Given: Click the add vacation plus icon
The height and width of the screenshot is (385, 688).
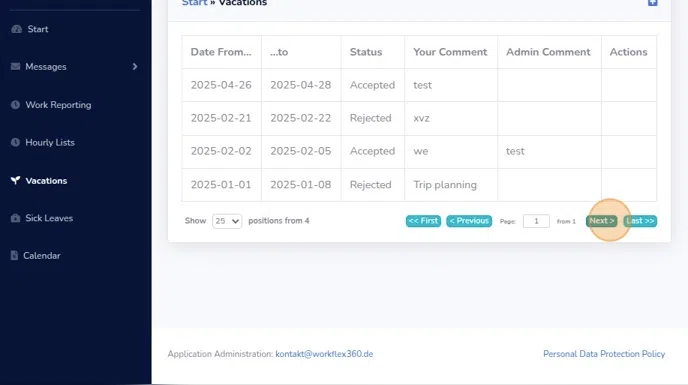Looking at the screenshot, I should point(652,3).
